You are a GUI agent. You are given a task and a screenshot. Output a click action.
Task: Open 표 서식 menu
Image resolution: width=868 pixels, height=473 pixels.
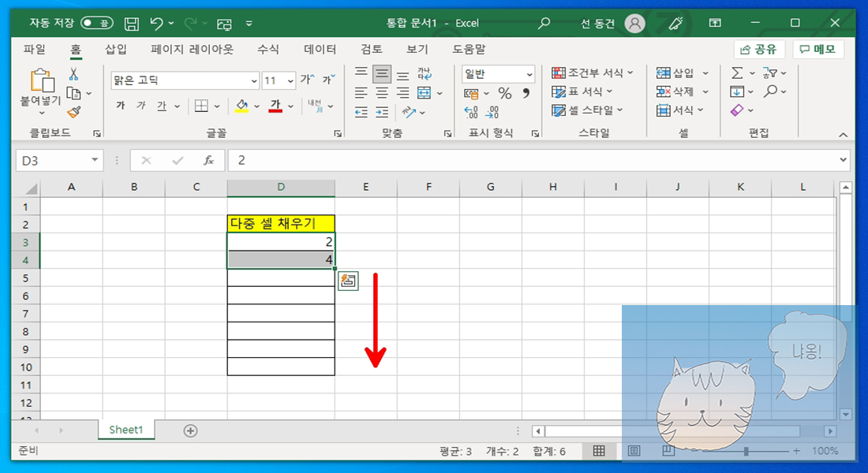[582, 91]
